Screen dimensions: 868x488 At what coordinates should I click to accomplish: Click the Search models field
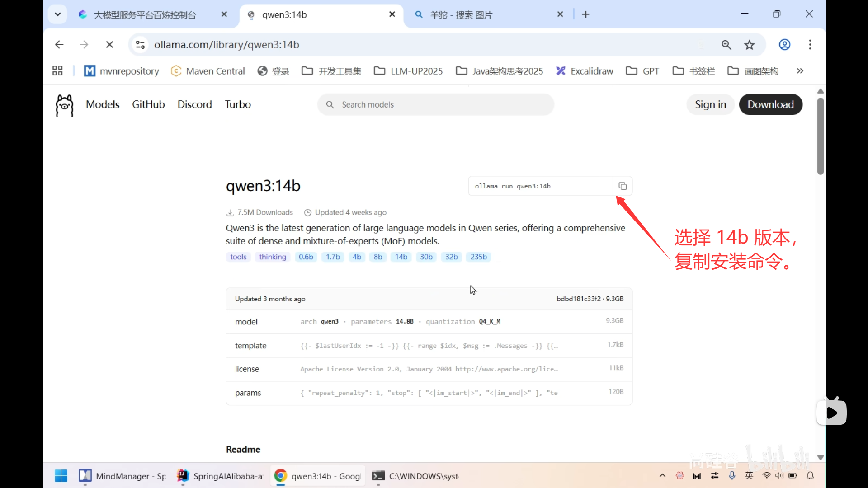click(x=435, y=104)
